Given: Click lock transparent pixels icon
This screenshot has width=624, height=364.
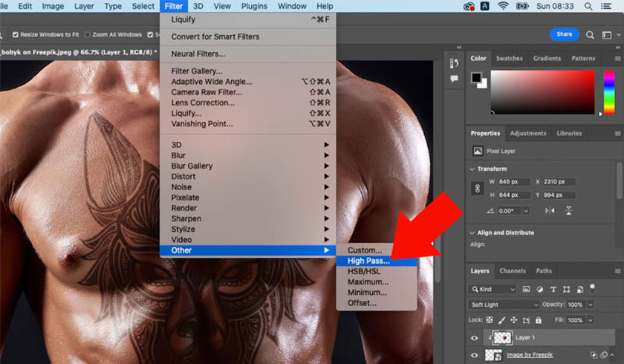Looking at the screenshot, I should (x=490, y=319).
